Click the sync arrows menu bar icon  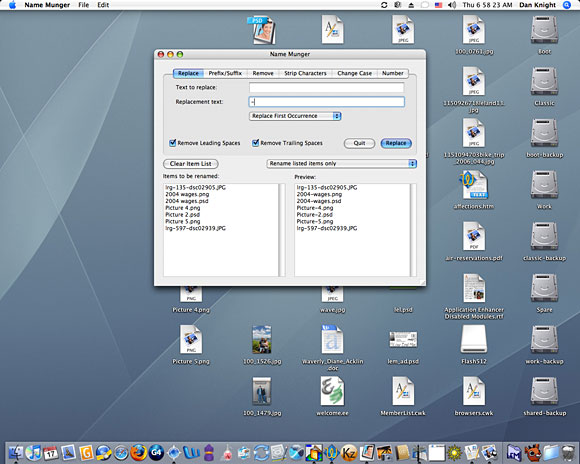point(384,5)
